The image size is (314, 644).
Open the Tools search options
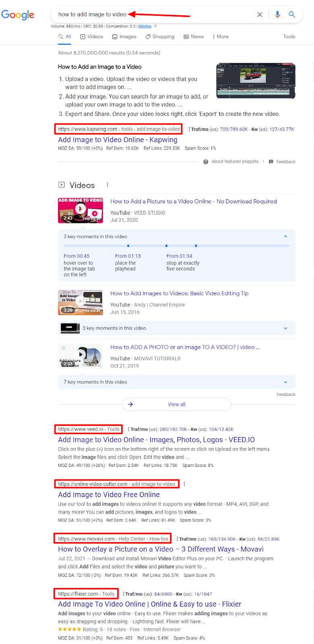click(x=289, y=37)
